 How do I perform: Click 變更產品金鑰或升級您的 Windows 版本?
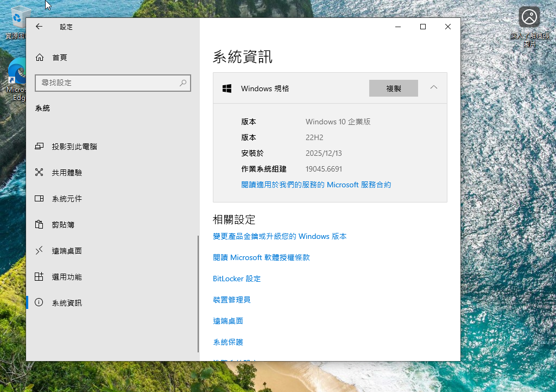pos(280,236)
